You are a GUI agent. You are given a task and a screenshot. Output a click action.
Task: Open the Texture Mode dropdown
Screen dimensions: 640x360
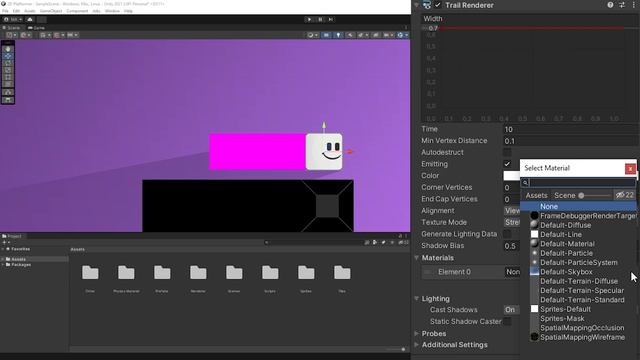tap(512, 222)
